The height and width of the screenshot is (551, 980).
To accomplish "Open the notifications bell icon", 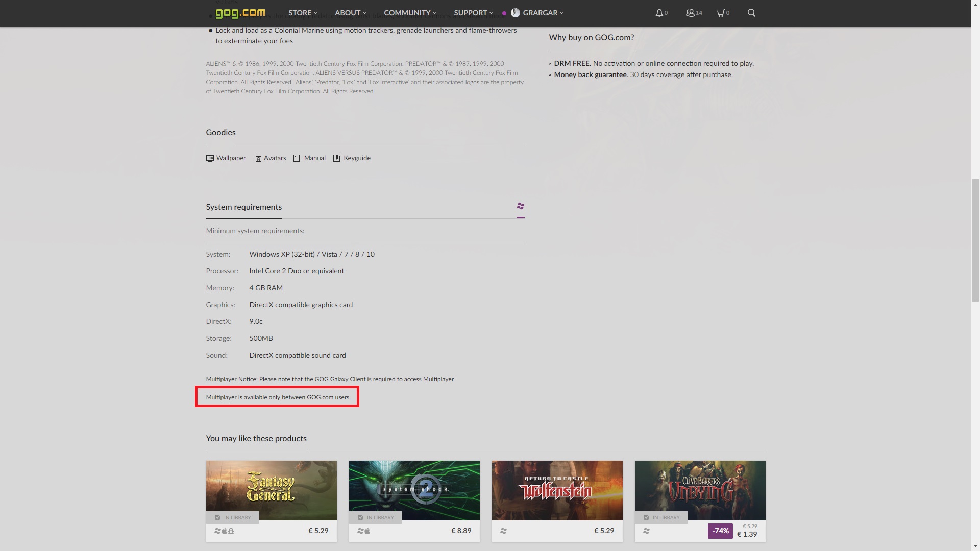I will pyautogui.click(x=659, y=13).
